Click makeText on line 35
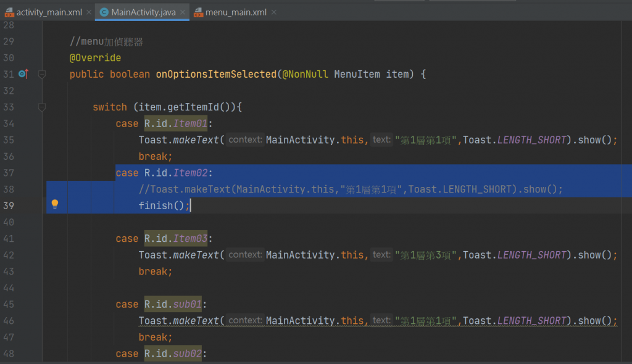 click(196, 140)
